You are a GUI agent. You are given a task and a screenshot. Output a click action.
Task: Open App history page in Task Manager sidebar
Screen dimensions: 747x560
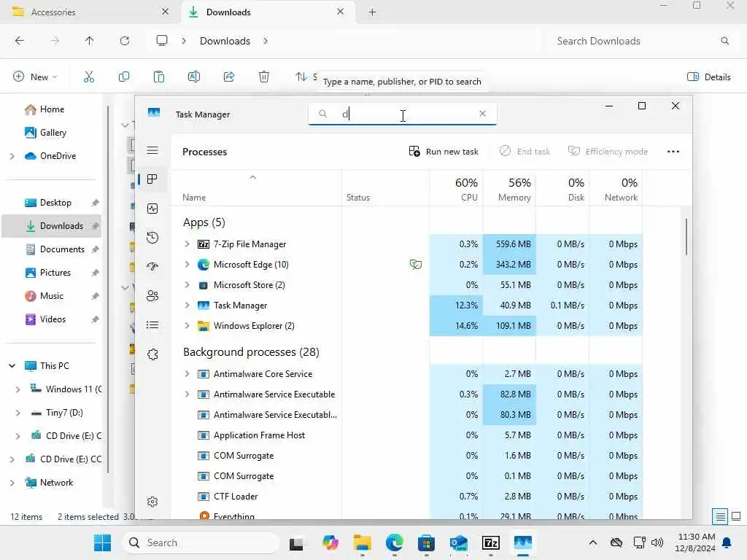coord(152,238)
